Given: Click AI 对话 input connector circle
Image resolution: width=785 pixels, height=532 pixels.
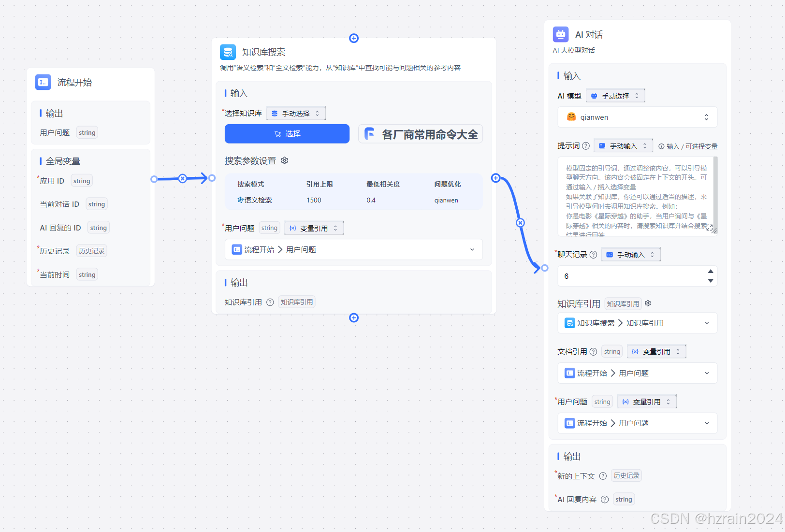Looking at the screenshot, I should [545, 268].
